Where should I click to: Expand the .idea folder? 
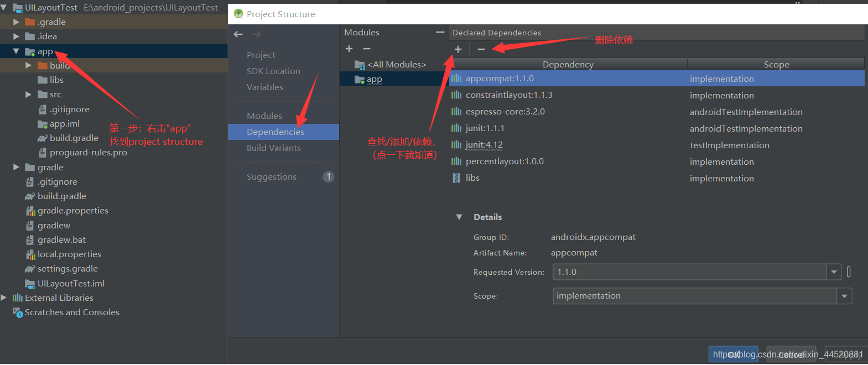[x=16, y=36]
